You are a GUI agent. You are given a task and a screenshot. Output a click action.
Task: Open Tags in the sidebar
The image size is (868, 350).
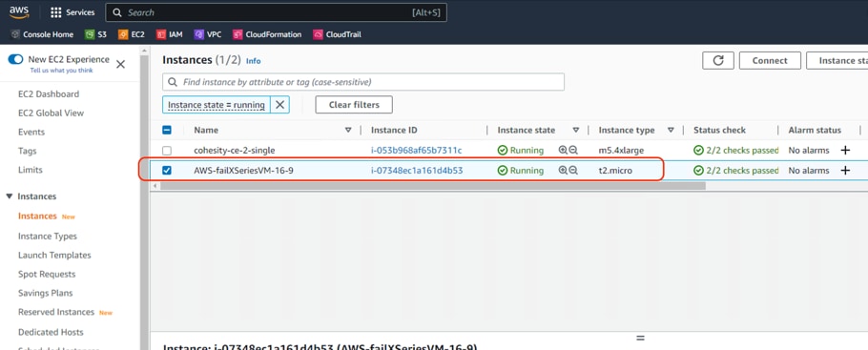27,151
